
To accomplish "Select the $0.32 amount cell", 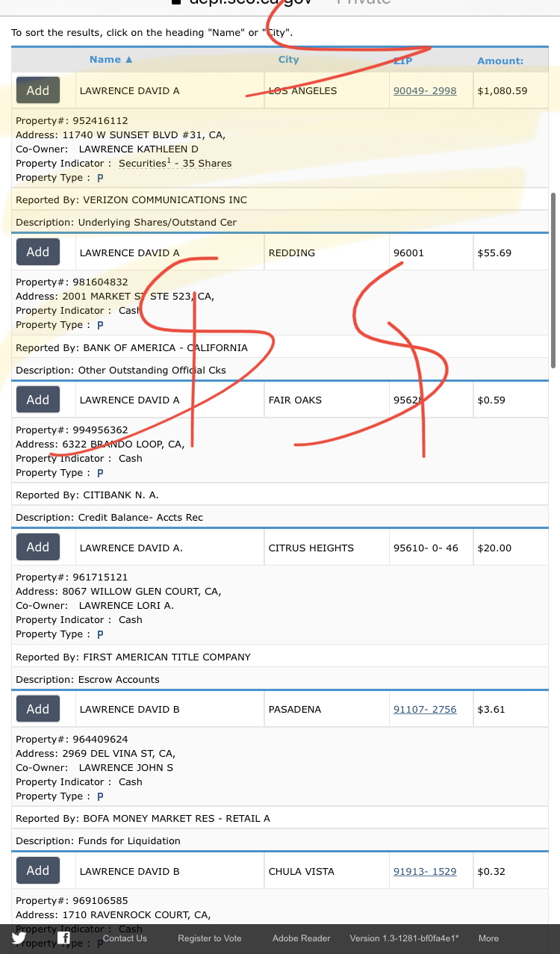I will 510,871.
